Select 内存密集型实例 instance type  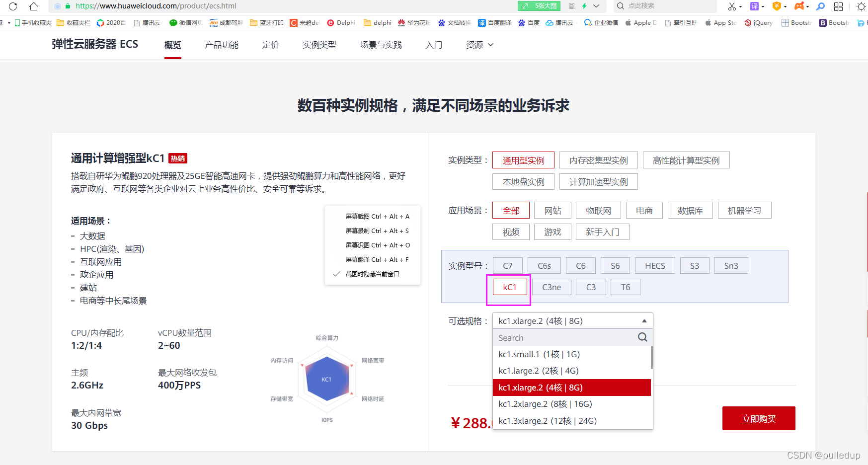coord(599,160)
